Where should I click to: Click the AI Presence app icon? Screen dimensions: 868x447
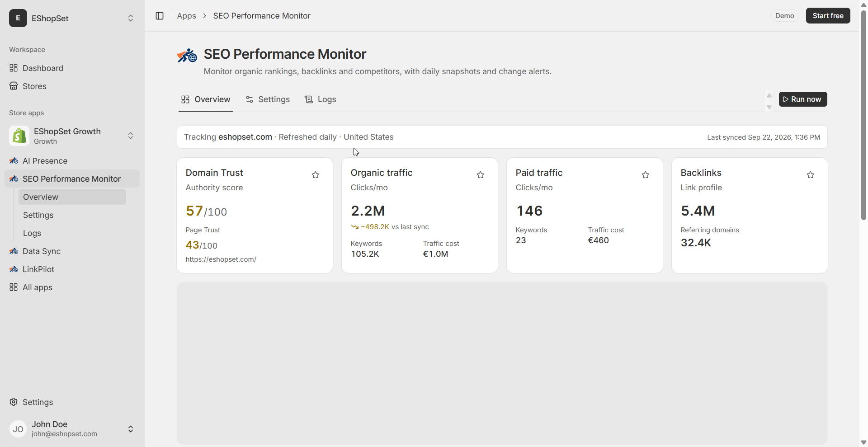[14, 161]
